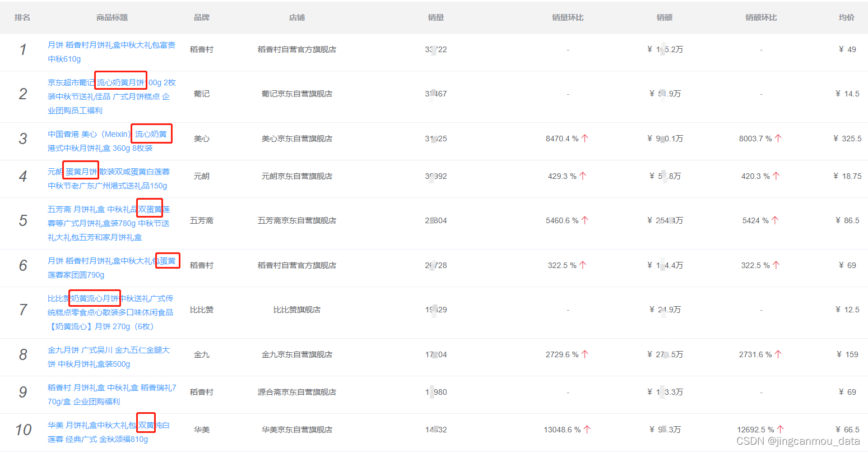Image resolution: width=868 pixels, height=452 pixels.
Task: Click the up arrow beside 5460.6 %
Action: coord(584,220)
